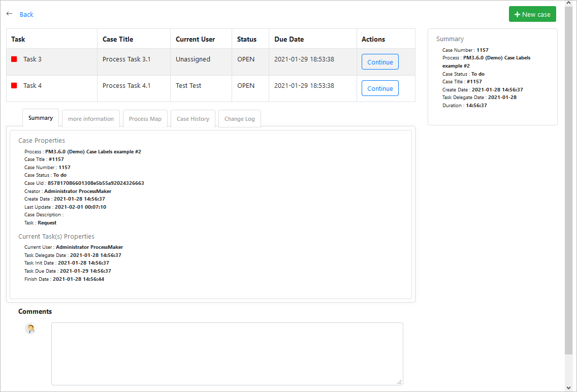Image resolution: width=577 pixels, height=392 pixels.
Task: Select the Process Task 3.1 case title cell
Action: 126,59
